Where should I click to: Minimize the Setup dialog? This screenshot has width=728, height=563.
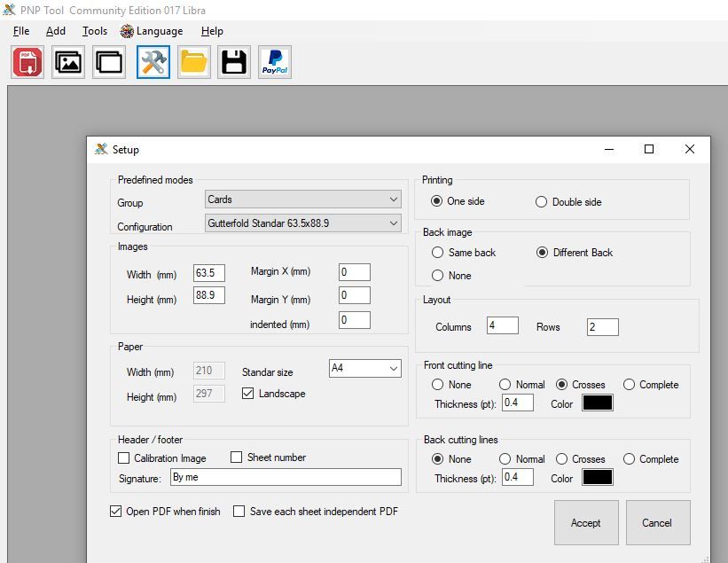point(609,149)
